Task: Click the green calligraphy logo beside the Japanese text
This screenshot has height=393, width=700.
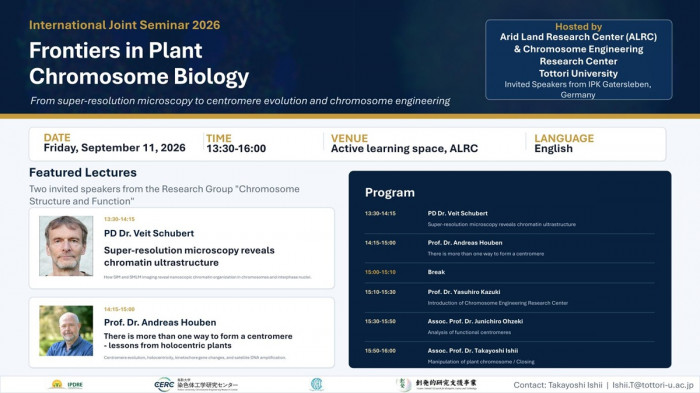Action: [403, 384]
